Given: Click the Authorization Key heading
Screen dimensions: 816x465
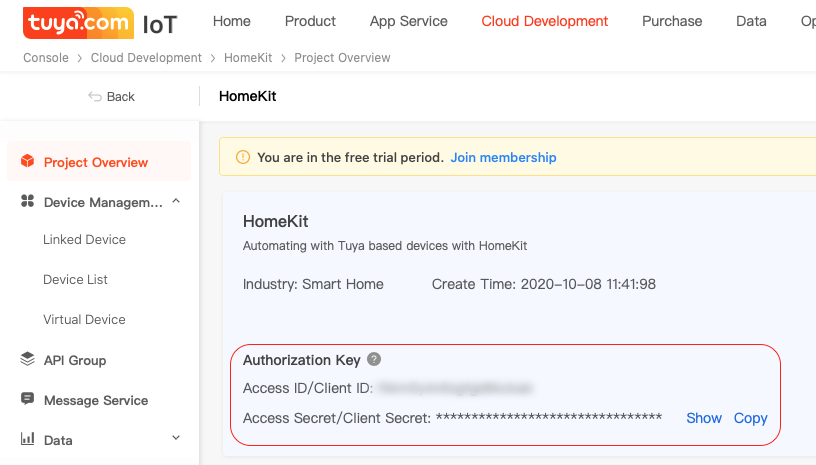Looking at the screenshot, I should tap(302, 360).
